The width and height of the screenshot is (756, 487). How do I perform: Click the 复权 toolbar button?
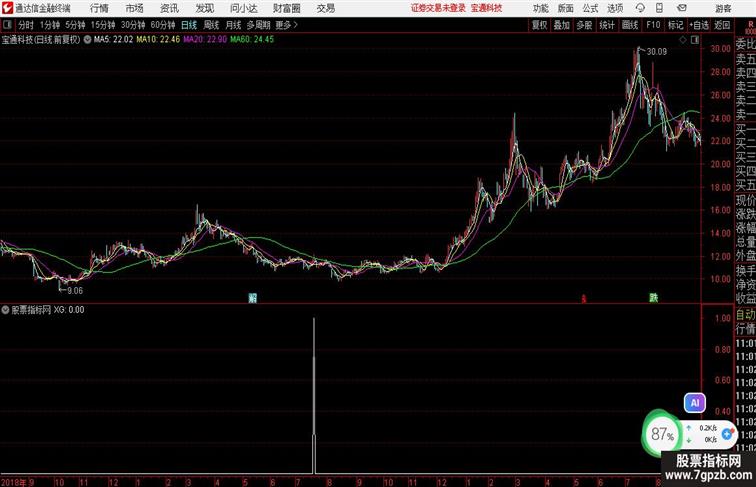(x=539, y=25)
